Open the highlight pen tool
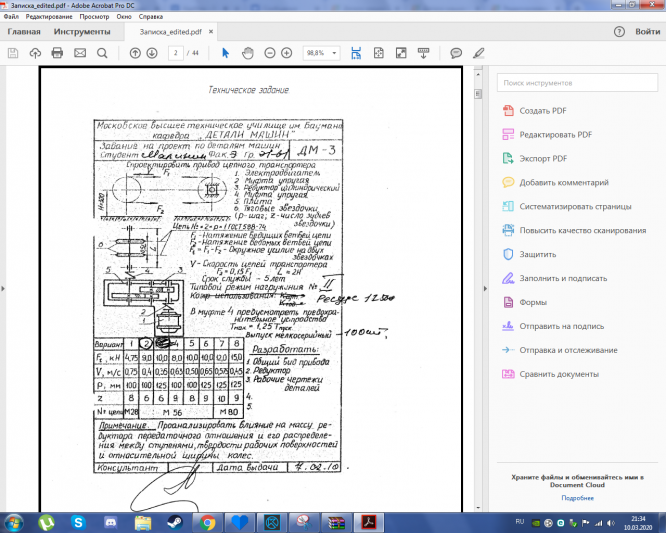Image resolution: width=666 pixels, height=533 pixels. pyautogui.click(x=479, y=52)
